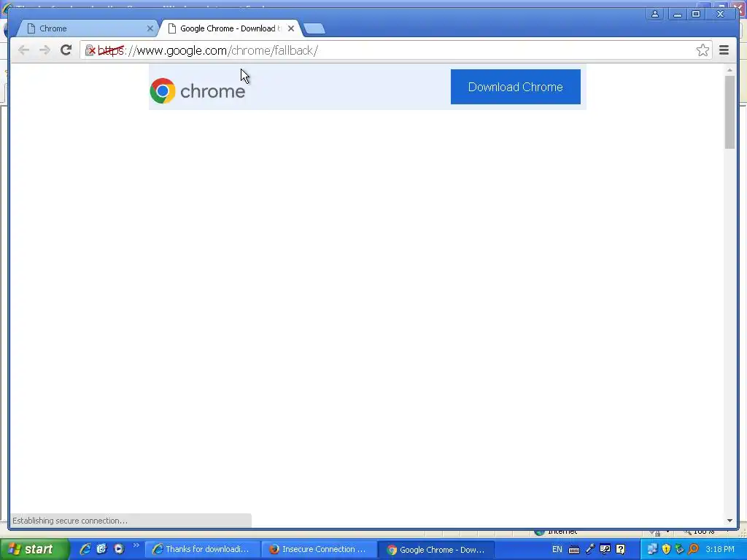Reload the current page
747x560 pixels.
click(66, 50)
